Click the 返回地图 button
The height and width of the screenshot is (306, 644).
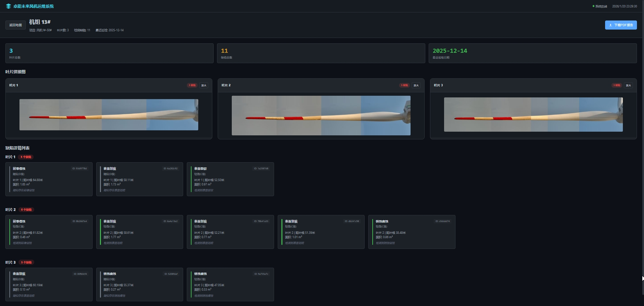[x=15, y=25]
